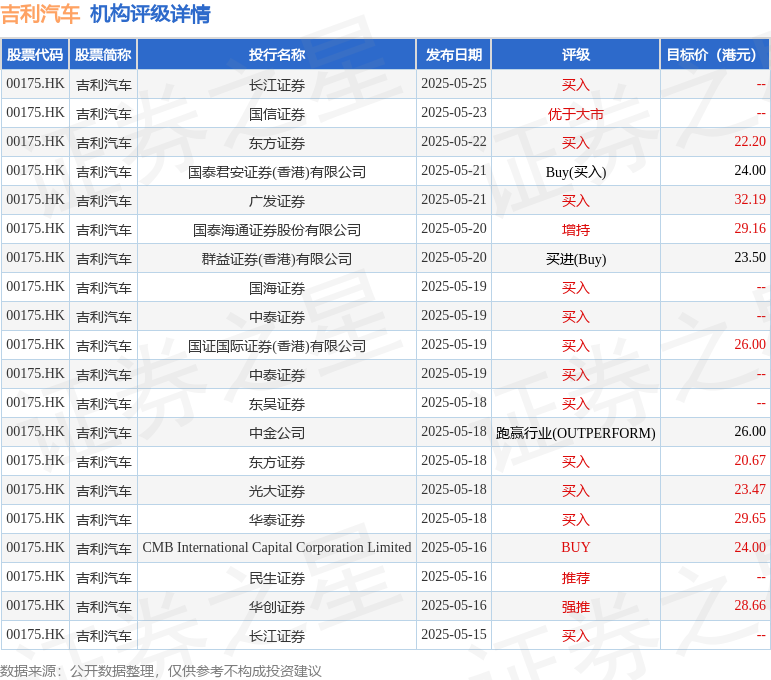
Task: Click 国信证券 in the broker column
Action: click(277, 114)
